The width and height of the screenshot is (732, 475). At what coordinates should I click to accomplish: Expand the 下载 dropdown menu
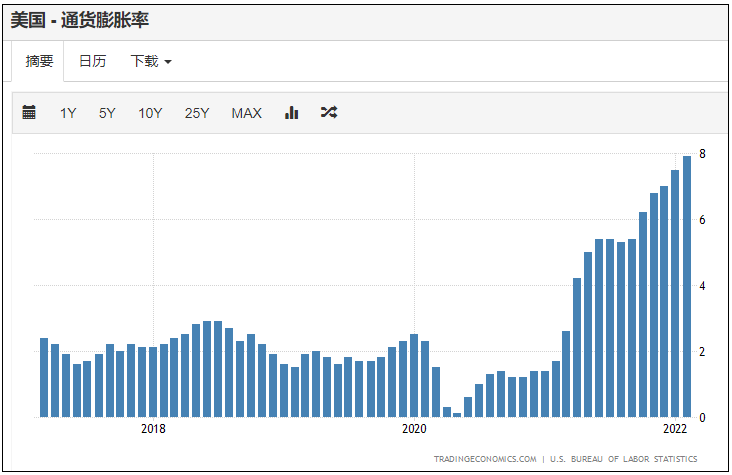(151, 61)
